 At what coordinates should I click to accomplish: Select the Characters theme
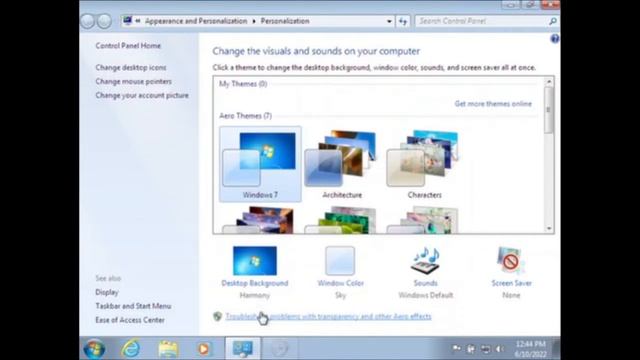[x=424, y=164]
